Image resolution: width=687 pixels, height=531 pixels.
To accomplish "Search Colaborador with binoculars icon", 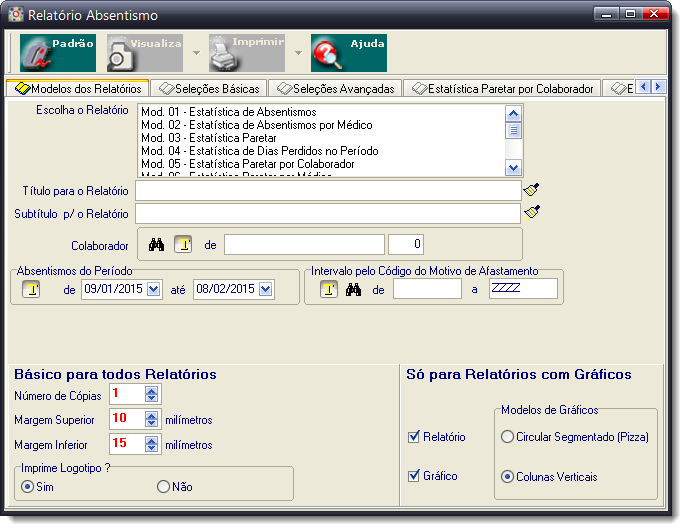I will (x=156, y=244).
